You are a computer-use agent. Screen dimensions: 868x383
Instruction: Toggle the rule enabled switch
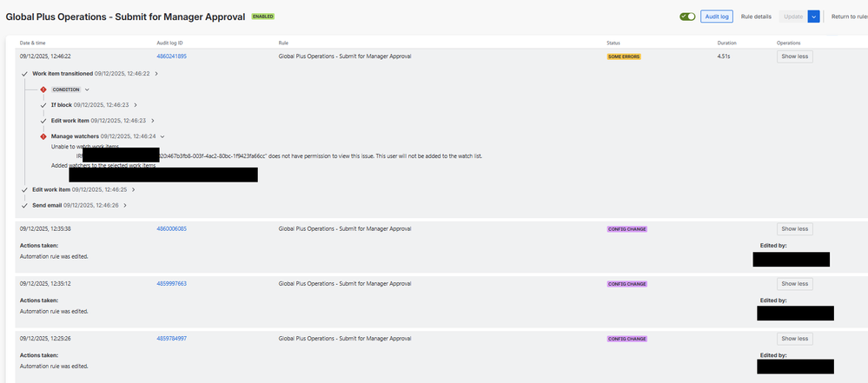pos(687,17)
